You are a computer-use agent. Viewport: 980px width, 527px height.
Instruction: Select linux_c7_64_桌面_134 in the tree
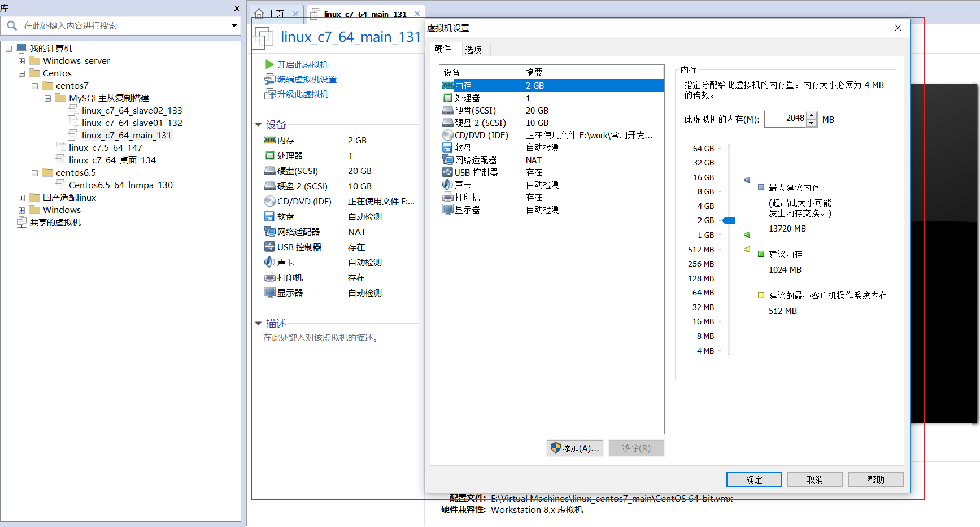112,160
